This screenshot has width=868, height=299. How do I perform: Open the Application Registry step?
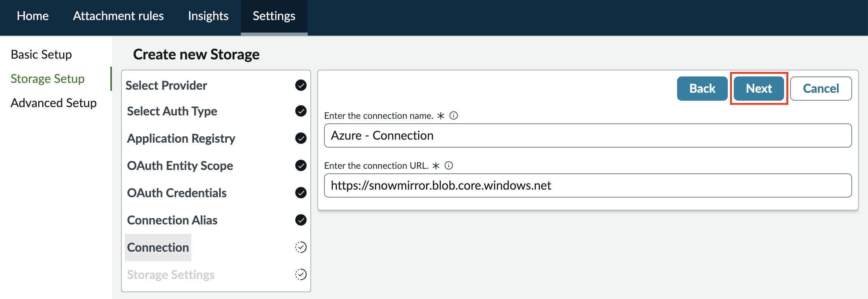(181, 139)
